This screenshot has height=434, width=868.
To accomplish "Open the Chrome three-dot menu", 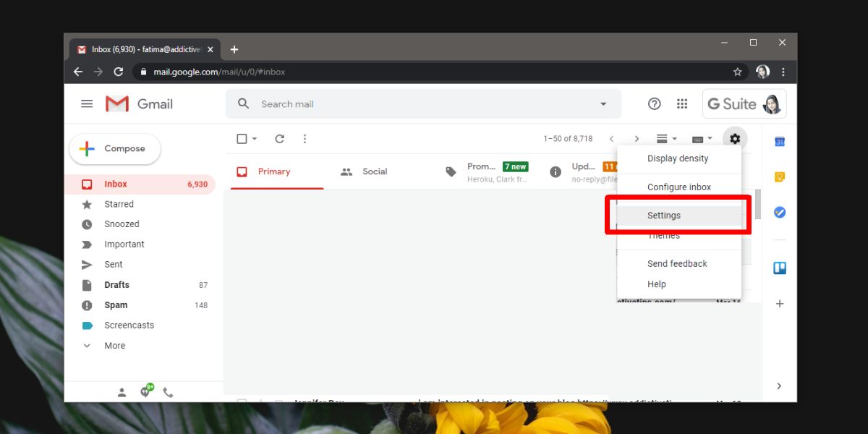I will tap(783, 72).
